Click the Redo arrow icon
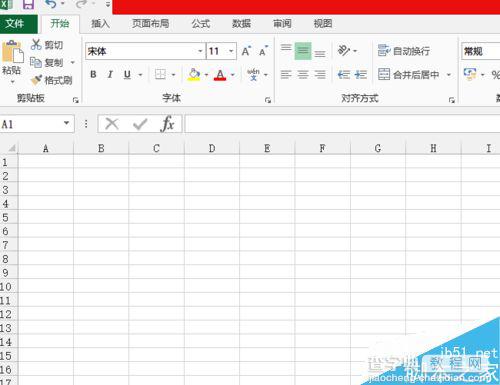500x385 pixels. (81, 4)
